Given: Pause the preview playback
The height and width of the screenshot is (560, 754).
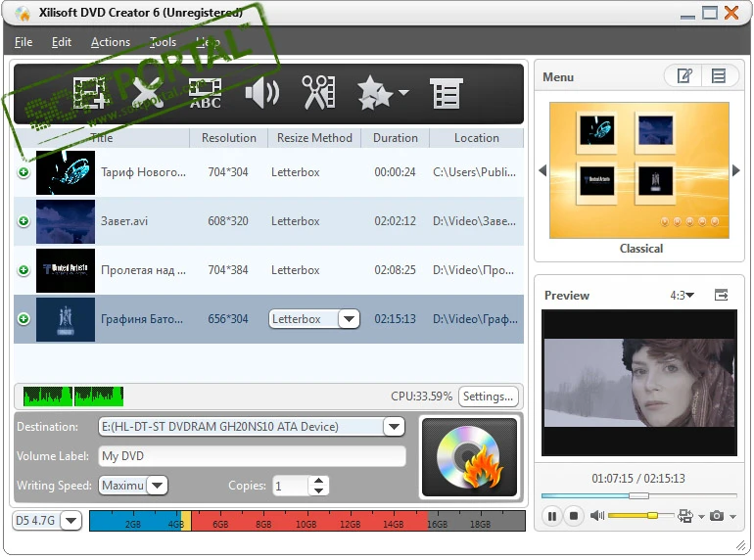Looking at the screenshot, I should [551, 516].
